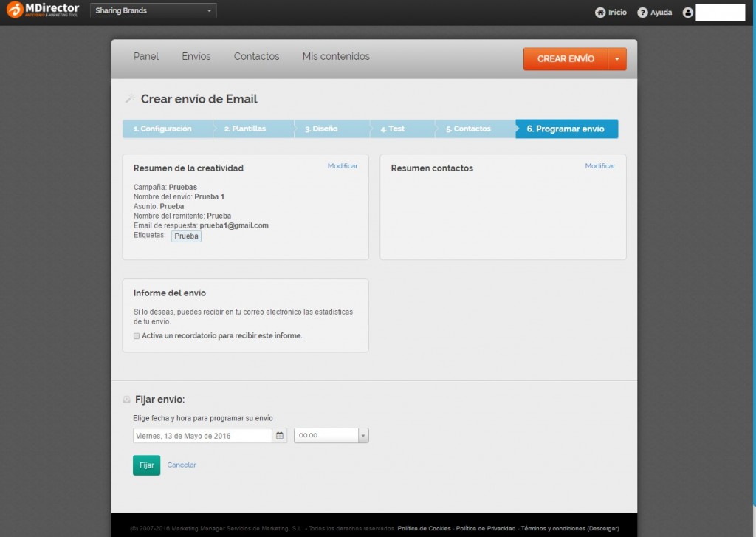Click the user account icon
The width and height of the screenshot is (756, 537).
(688, 13)
